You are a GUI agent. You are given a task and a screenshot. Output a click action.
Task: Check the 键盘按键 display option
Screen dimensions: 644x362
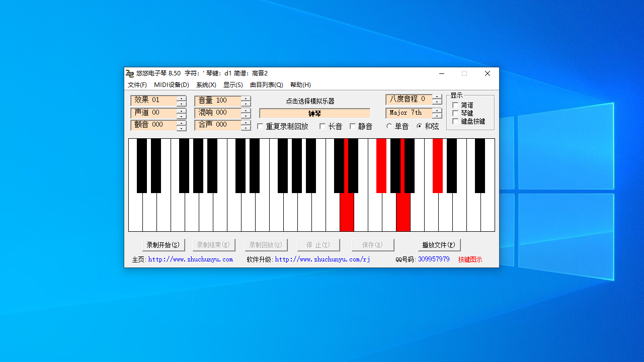click(455, 121)
